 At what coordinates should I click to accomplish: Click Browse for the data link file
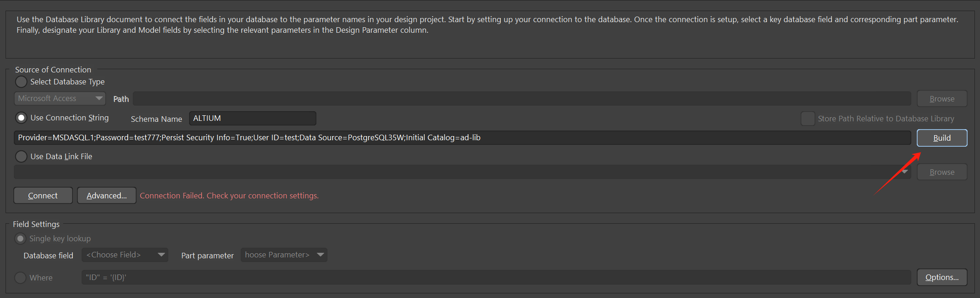941,172
